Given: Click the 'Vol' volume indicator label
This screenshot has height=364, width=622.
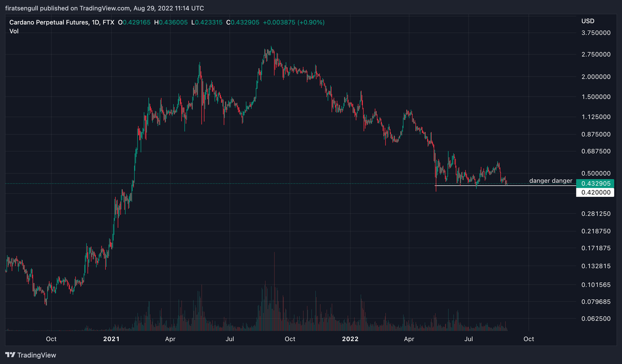Looking at the screenshot, I should click(x=14, y=32).
